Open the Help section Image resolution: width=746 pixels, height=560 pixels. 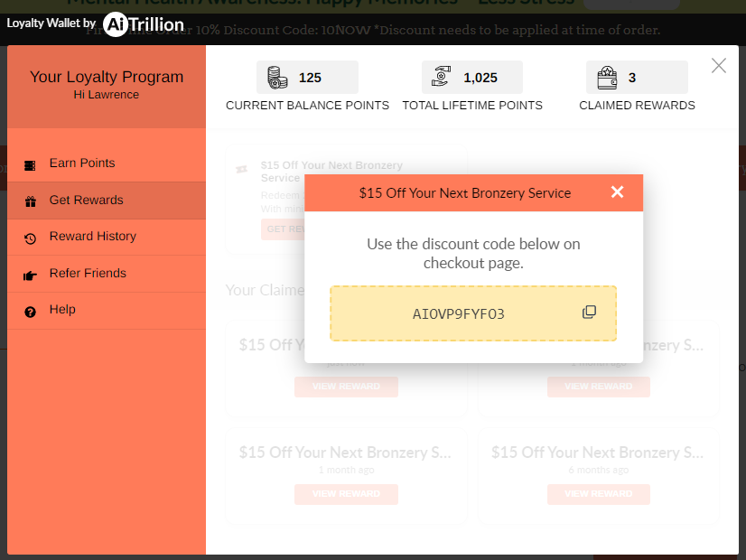(107, 310)
